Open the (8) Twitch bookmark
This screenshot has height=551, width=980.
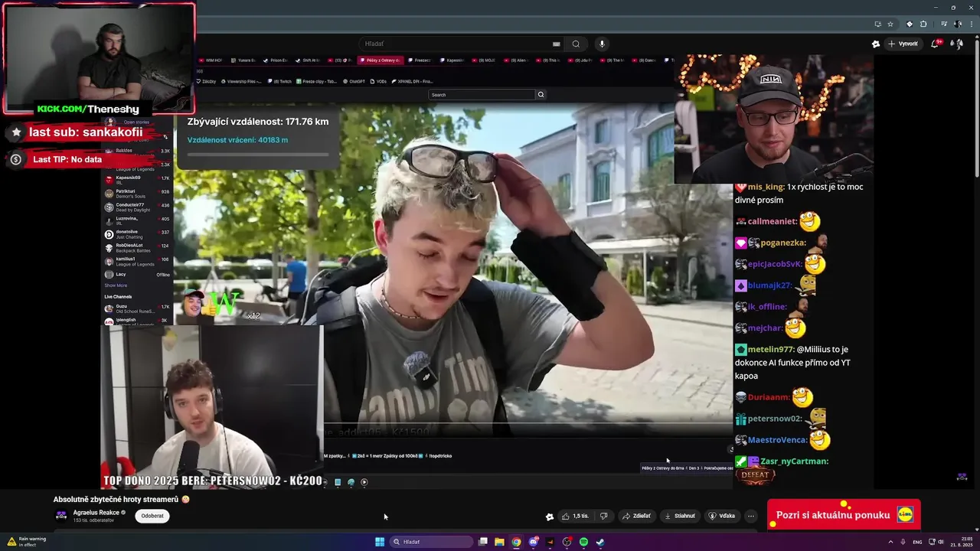(x=280, y=81)
